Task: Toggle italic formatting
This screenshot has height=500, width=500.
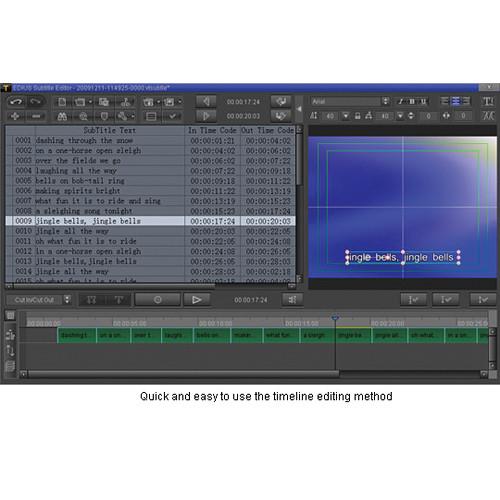Action: coord(401,101)
